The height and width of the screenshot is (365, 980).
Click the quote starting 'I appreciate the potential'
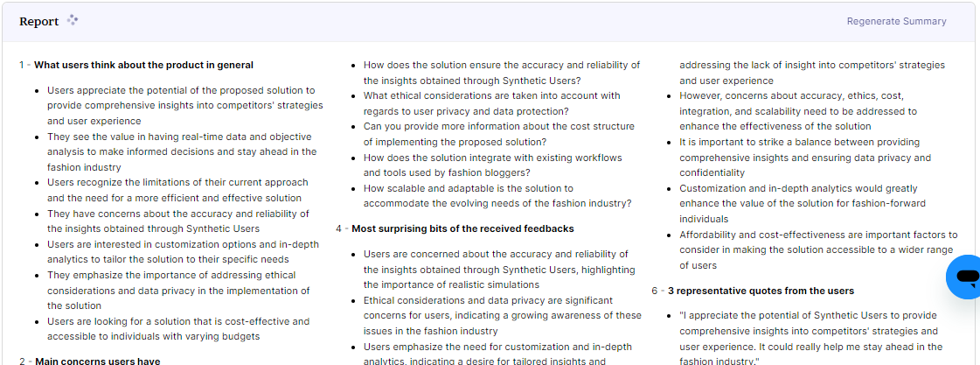click(810, 338)
